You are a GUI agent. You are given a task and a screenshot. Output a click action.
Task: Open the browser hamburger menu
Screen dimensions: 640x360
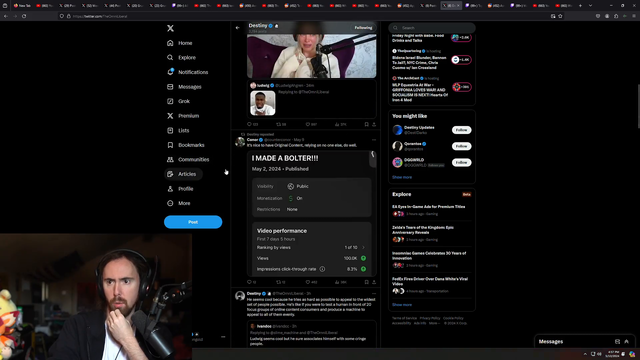click(634, 16)
